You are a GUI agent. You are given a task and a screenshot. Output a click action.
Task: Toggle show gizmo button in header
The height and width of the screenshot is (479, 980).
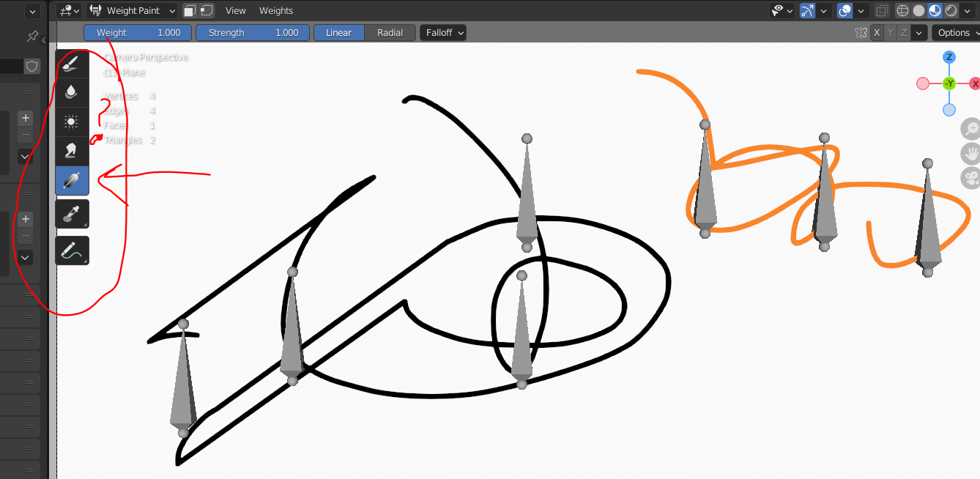(808, 11)
